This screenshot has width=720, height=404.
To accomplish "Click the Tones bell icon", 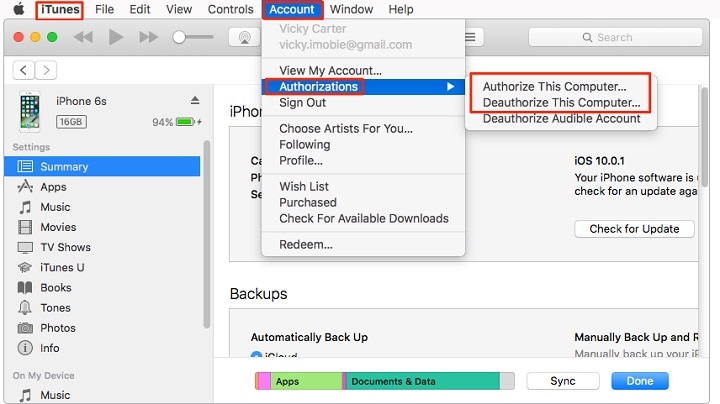I will point(25,308).
